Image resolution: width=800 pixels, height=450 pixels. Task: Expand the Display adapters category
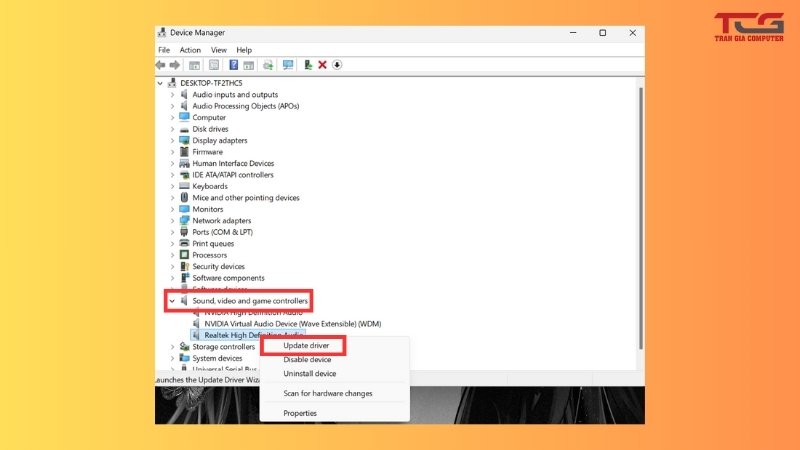[172, 140]
